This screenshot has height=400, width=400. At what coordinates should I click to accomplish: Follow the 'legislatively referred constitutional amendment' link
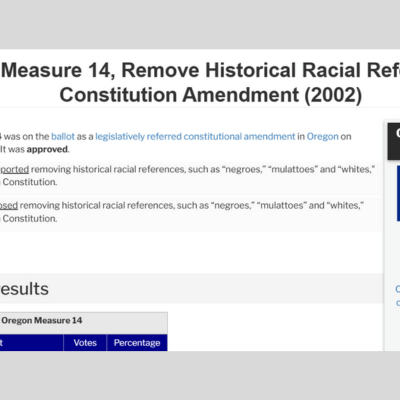coord(195,137)
